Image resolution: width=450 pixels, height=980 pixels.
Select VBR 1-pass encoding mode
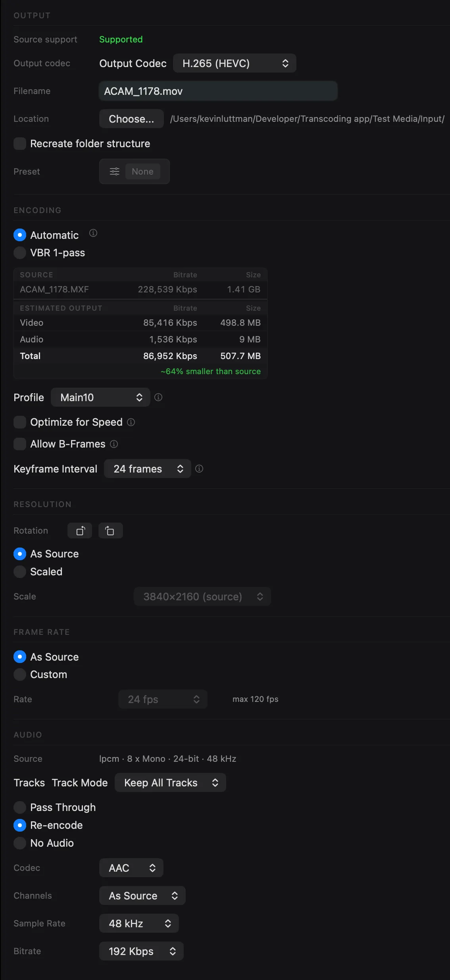(20, 253)
